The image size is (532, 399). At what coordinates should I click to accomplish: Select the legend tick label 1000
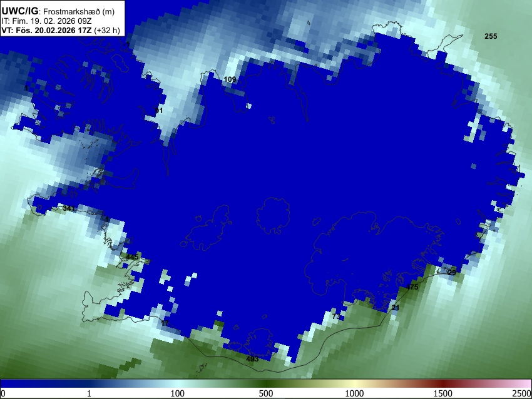coord(354,393)
